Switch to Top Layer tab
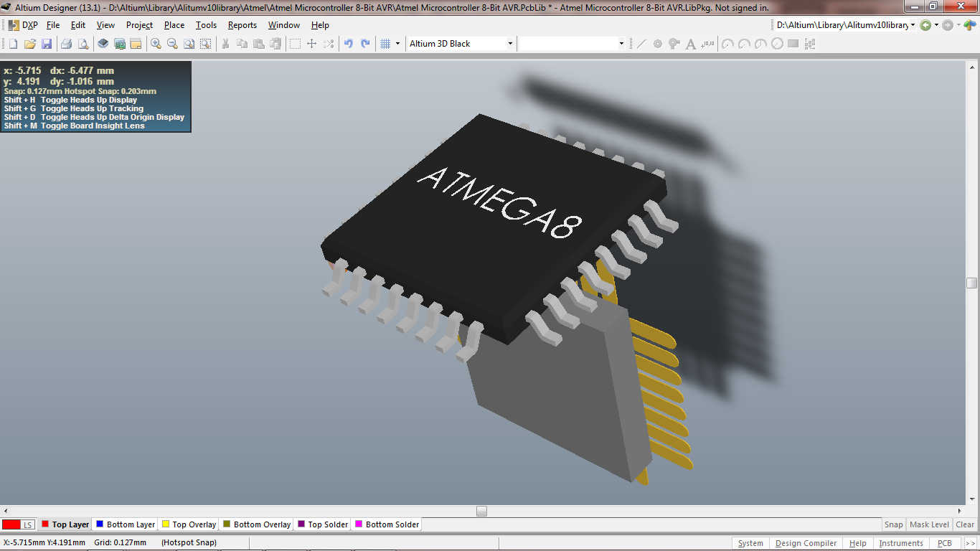 [65, 524]
